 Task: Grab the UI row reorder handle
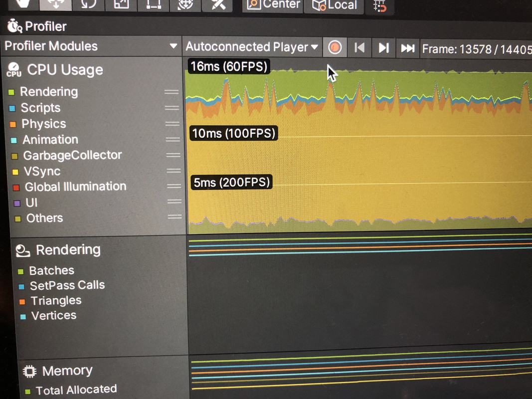(175, 201)
